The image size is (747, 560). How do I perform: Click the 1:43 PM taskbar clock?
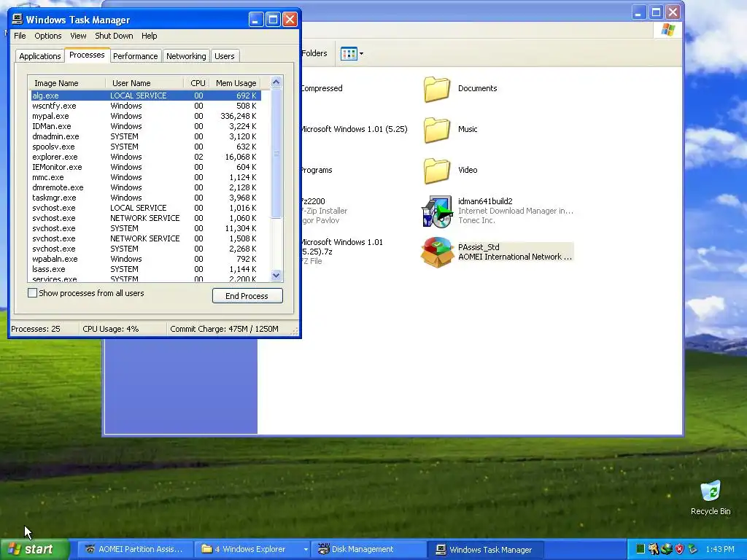[x=720, y=549]
